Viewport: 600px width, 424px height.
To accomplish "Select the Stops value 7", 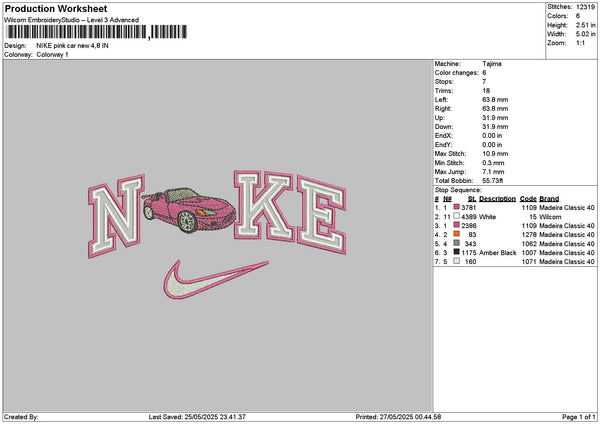I will [x=484, y=82].
